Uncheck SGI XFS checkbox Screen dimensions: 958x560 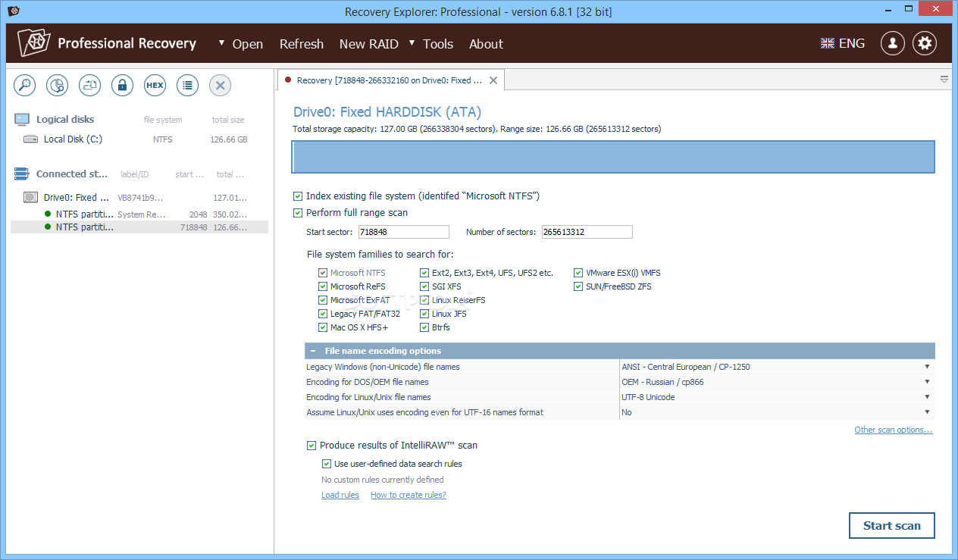tap(424, 286)
